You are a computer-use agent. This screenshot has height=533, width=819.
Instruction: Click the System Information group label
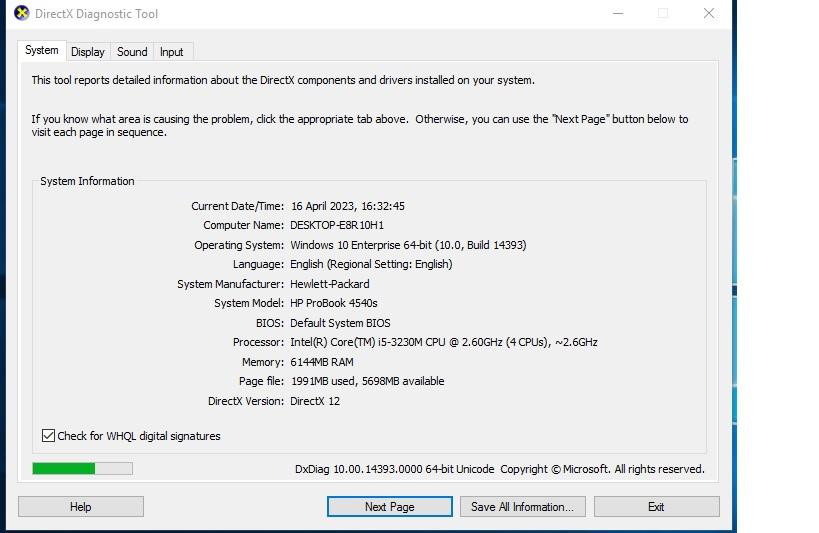[87, 181]
